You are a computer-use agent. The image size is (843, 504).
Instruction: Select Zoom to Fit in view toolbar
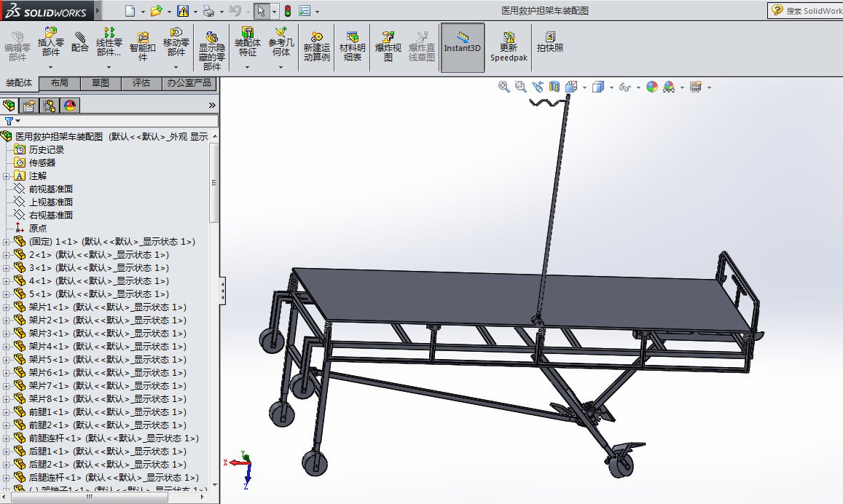pos(503,87)
